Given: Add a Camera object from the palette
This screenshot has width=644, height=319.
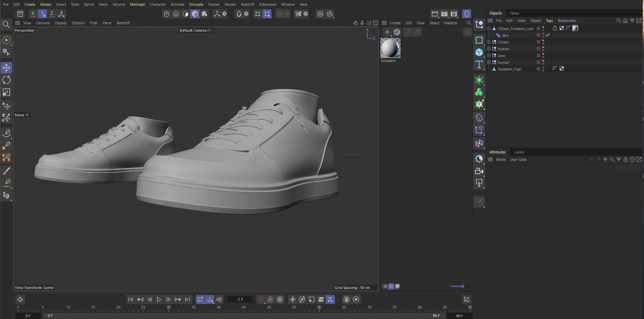Looking at the screenshot, I should coord(479,171).
